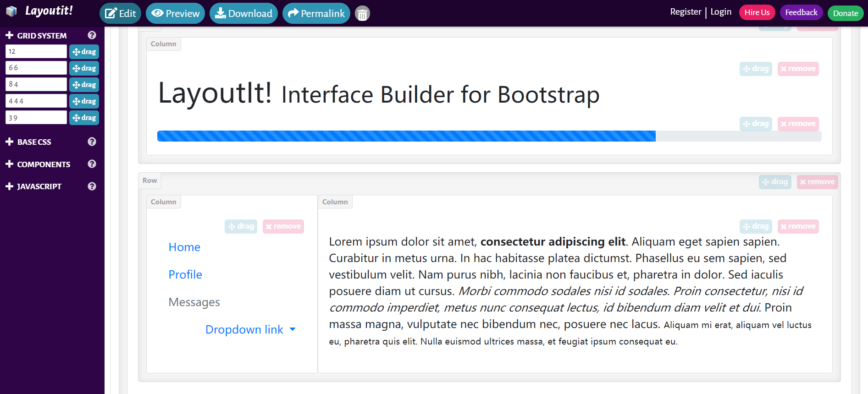Expand the Components section
The image size is (868, 394).
click(x=39, y=164)
